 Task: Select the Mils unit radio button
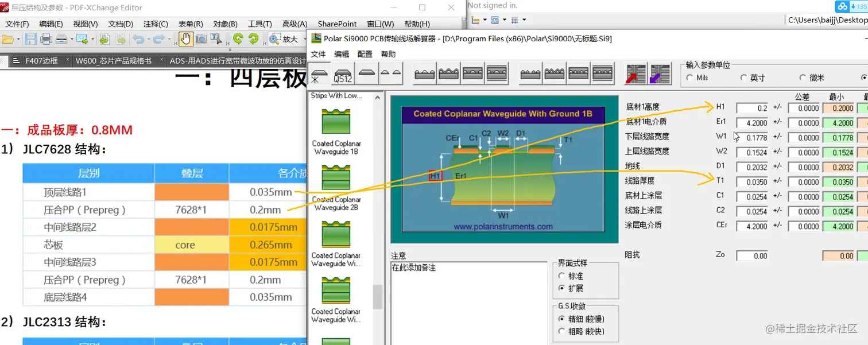pos(690,77)
